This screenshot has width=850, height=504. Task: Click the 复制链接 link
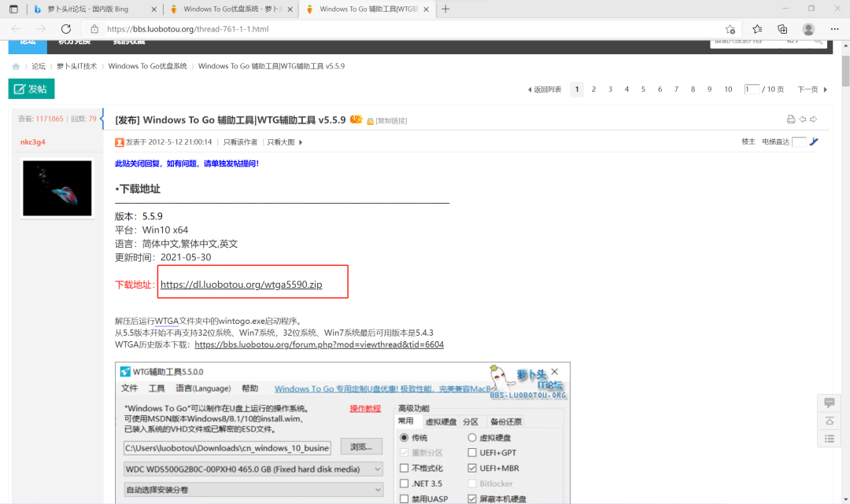tap(391, 121)
